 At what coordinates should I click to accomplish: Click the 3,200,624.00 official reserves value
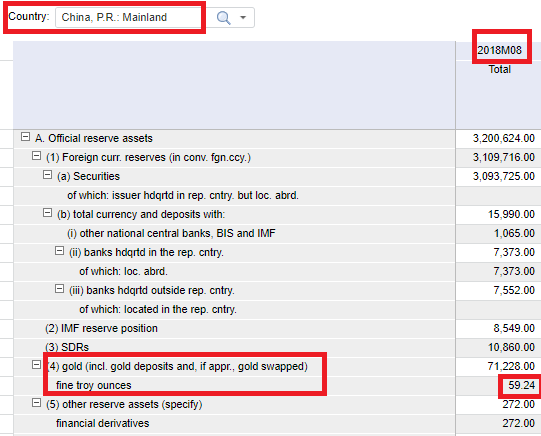pos(503,138)
